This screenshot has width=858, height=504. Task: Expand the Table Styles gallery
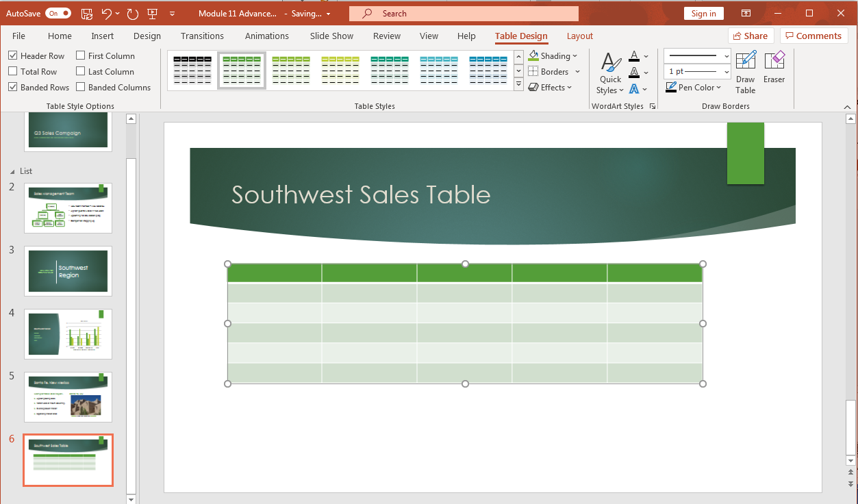(518, 83)
